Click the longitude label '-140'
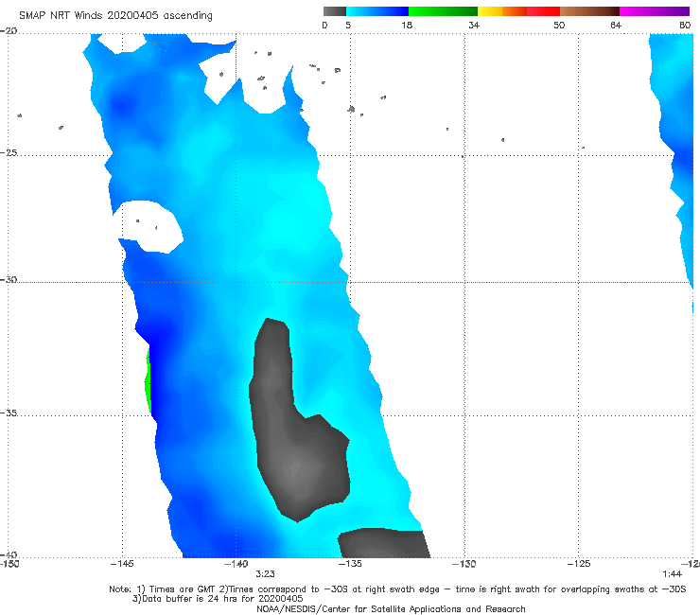The image size is (700, 615). click(236, 564)
